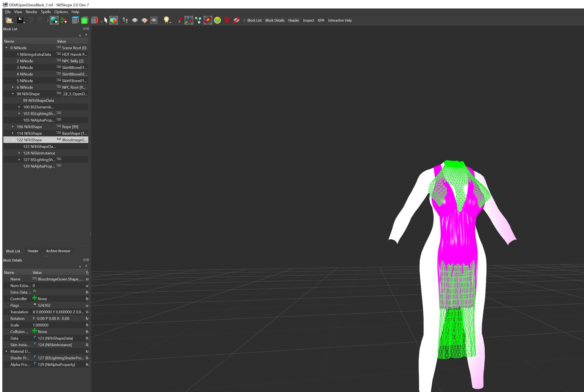Click refresh icon in Extra Data row

[x=35, y=292]
